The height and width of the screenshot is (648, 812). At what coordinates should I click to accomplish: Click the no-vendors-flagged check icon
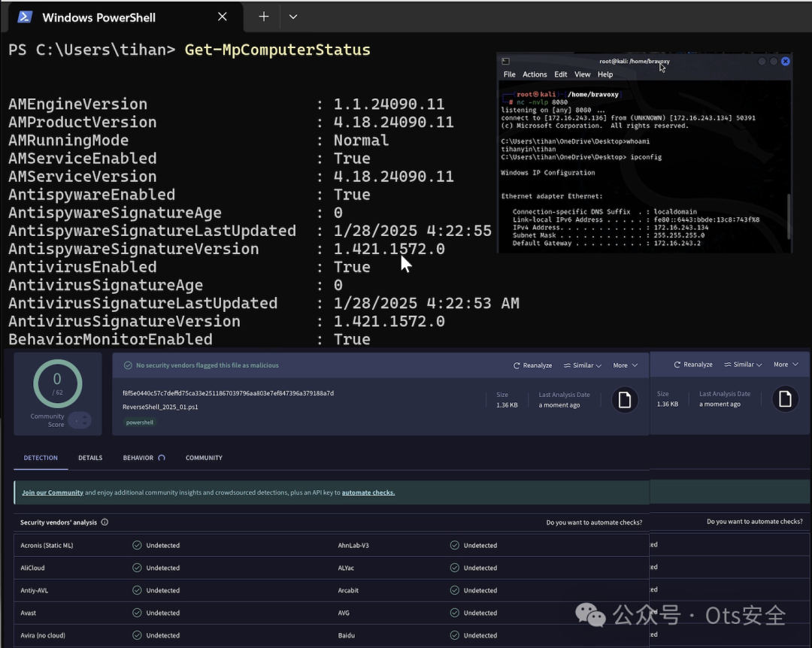tap(128, 365)
